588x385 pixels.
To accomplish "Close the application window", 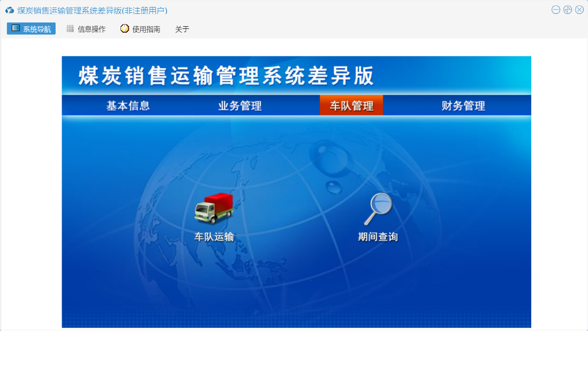I will pyautogui.click(x=579, y=10).
